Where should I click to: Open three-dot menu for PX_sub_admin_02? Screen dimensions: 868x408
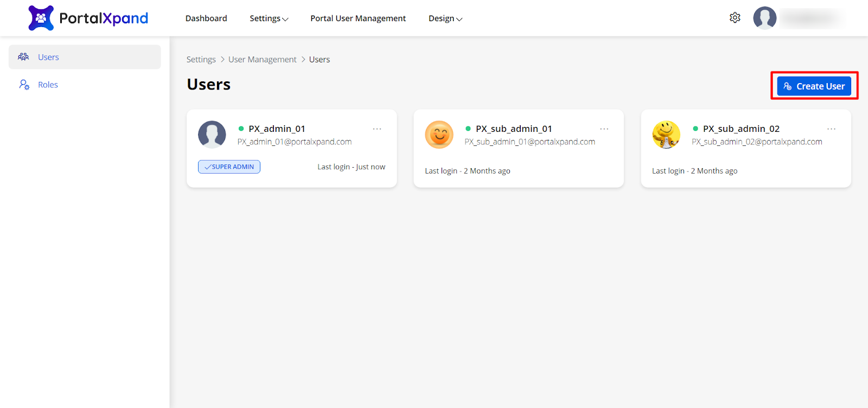[831, 129]
